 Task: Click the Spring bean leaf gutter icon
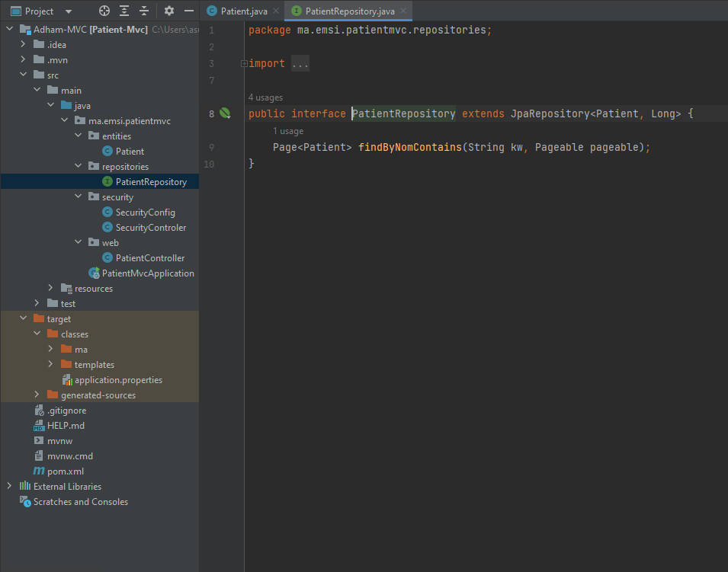[x=225, y=113]
